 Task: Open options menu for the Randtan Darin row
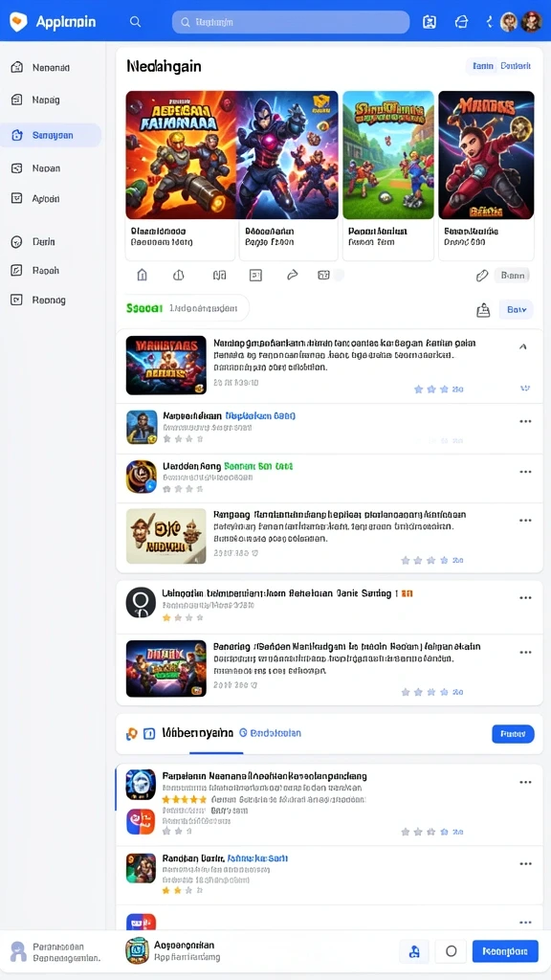tap(525, 864)
